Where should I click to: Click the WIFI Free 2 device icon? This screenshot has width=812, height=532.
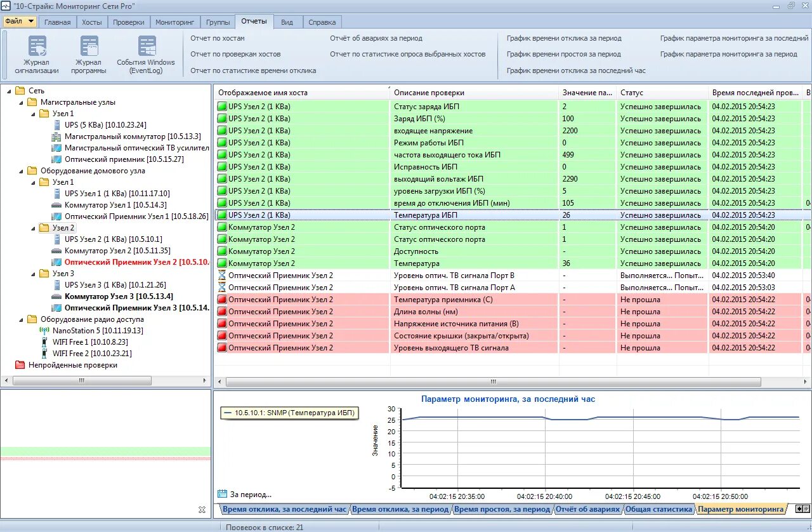[44, 354]
